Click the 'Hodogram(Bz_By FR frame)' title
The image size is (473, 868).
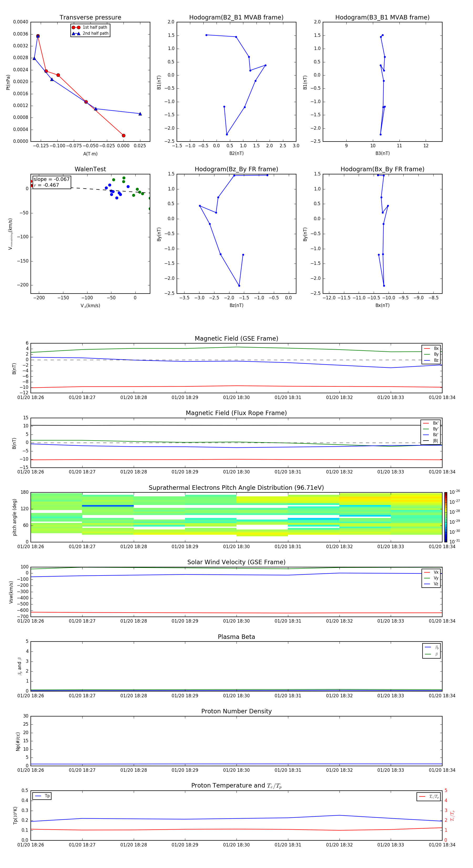click(236, 169)
